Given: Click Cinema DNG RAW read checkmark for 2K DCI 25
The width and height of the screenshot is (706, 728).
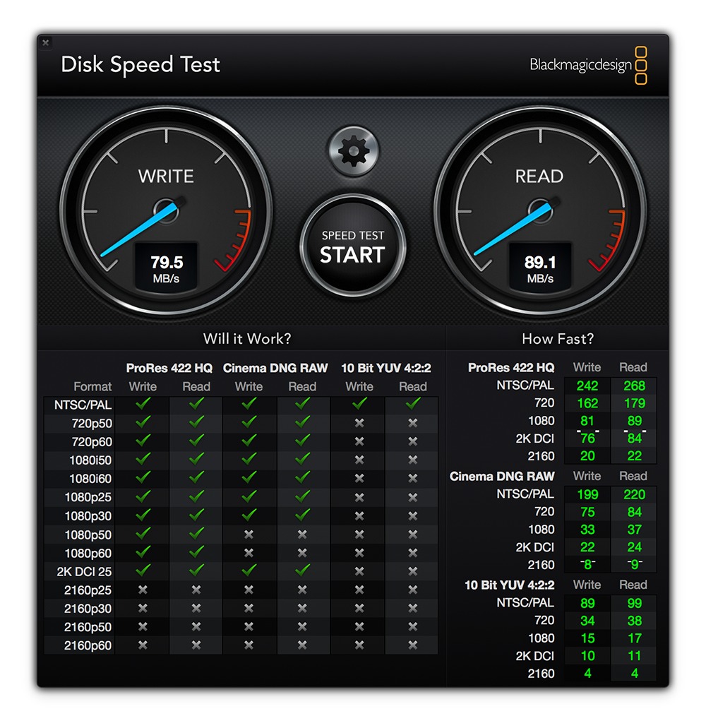Looking at the screenshot, I should (x=302, y=570).
